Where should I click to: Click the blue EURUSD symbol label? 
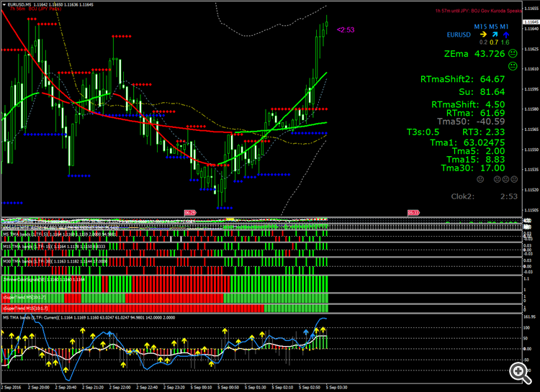click(459, 35)
